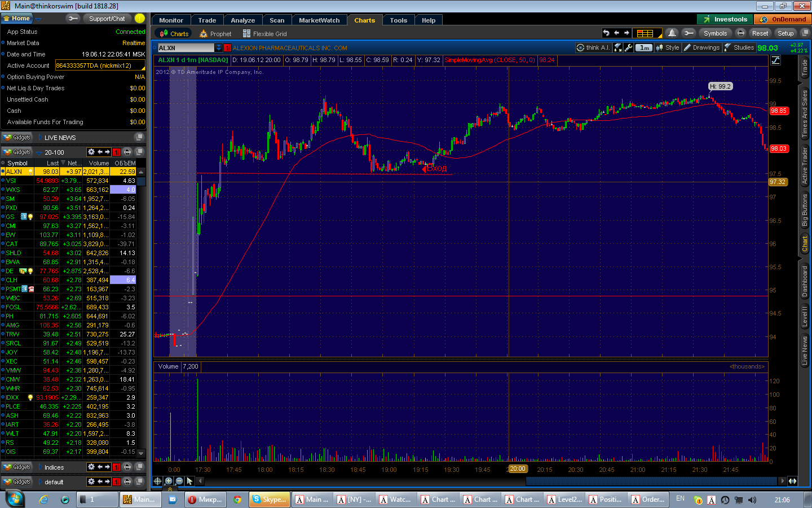
Task: Open Chrome from the taskbar
Action: point(237,500)
